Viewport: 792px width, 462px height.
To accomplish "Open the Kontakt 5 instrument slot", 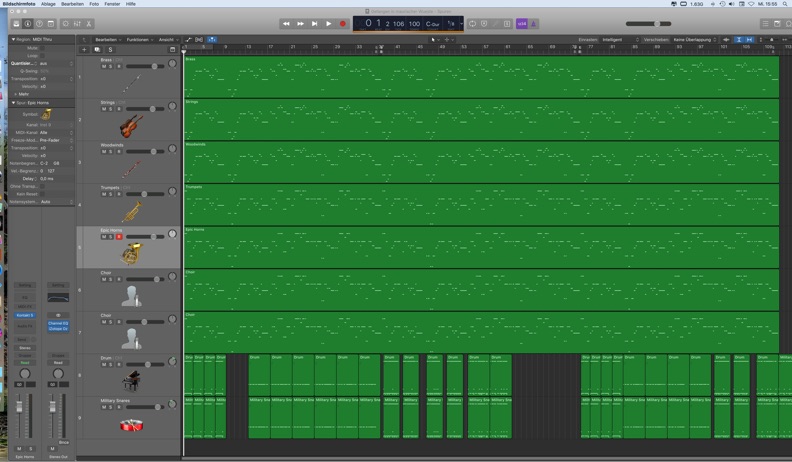I will pyautogui.click(x=25, y=315).
